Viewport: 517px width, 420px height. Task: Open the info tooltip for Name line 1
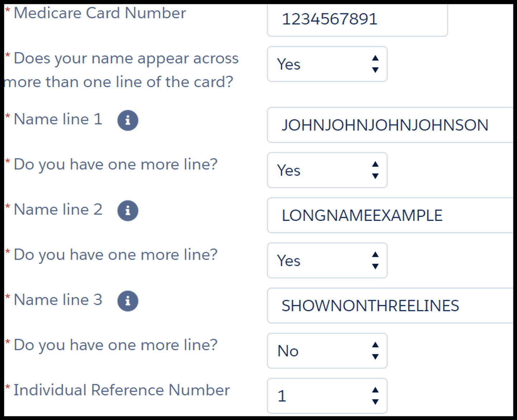[x=127, y=120]
